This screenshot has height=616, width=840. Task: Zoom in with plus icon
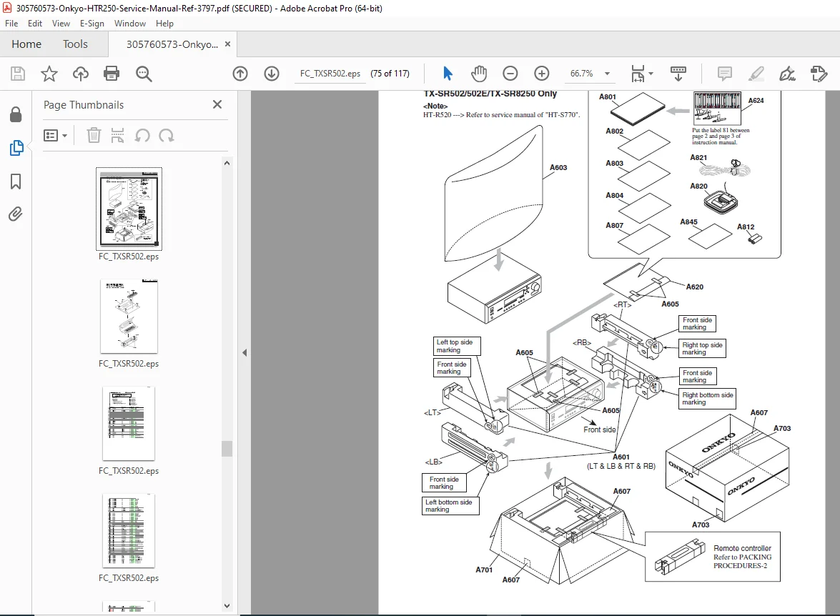pos(542,74)
